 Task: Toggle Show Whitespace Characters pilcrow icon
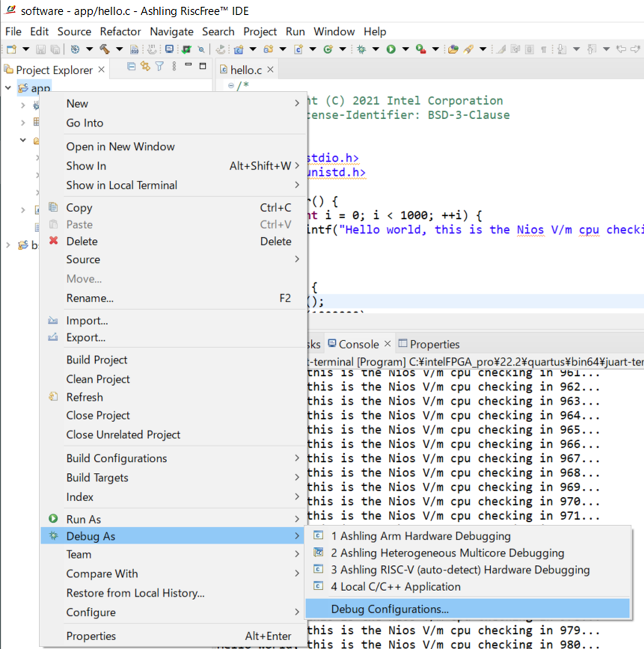pyautogui.click(x=543, y=49)
